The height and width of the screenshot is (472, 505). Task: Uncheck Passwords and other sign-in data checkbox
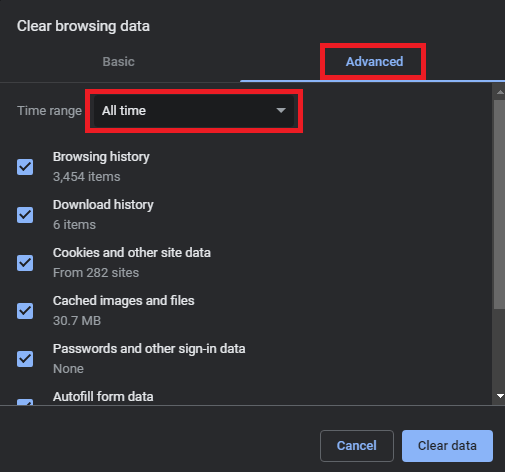click(x=25, y=359)
